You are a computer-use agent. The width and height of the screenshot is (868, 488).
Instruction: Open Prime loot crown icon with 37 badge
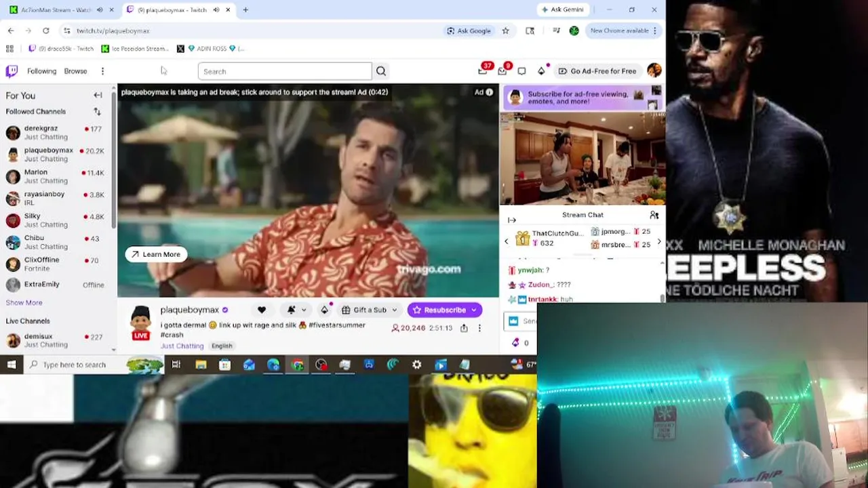click(x=483, y=70)
